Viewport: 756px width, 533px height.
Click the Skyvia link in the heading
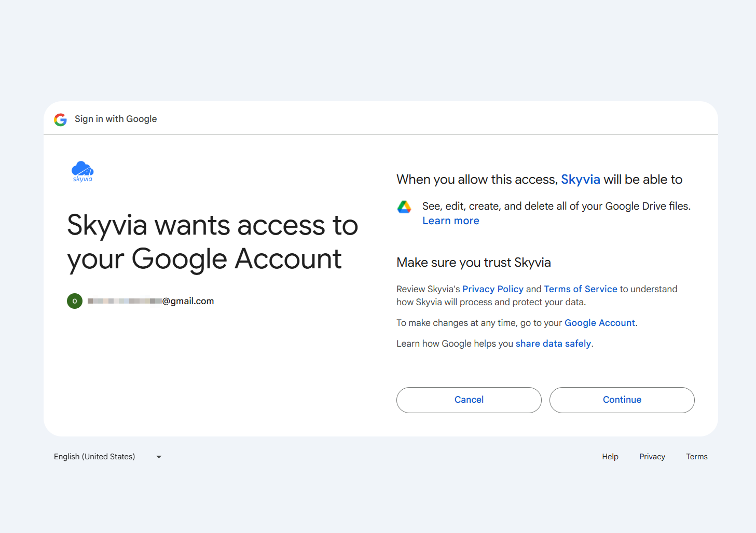coord(581,179)
